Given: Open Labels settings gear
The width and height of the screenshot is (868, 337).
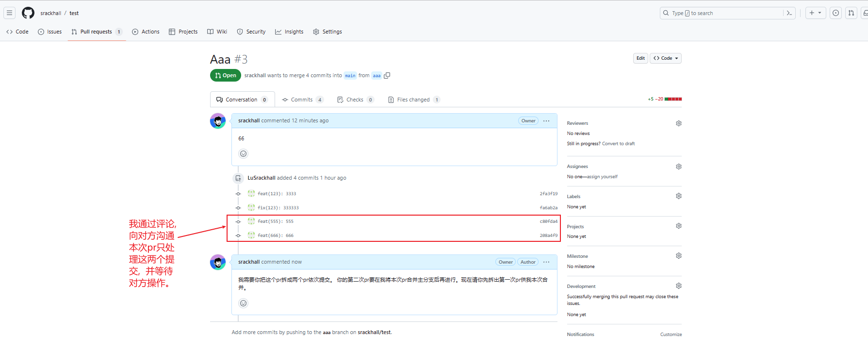Looking at the screenshot, I should pos(678,196).
